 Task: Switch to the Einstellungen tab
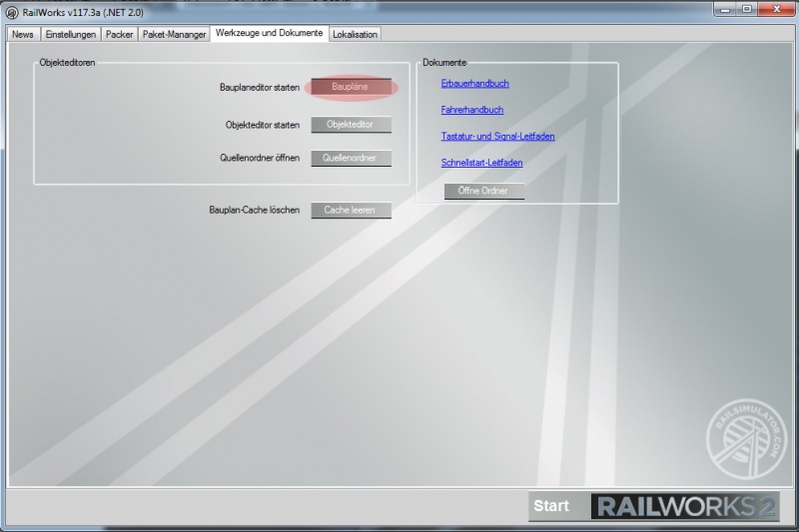[x=71, y=34]
